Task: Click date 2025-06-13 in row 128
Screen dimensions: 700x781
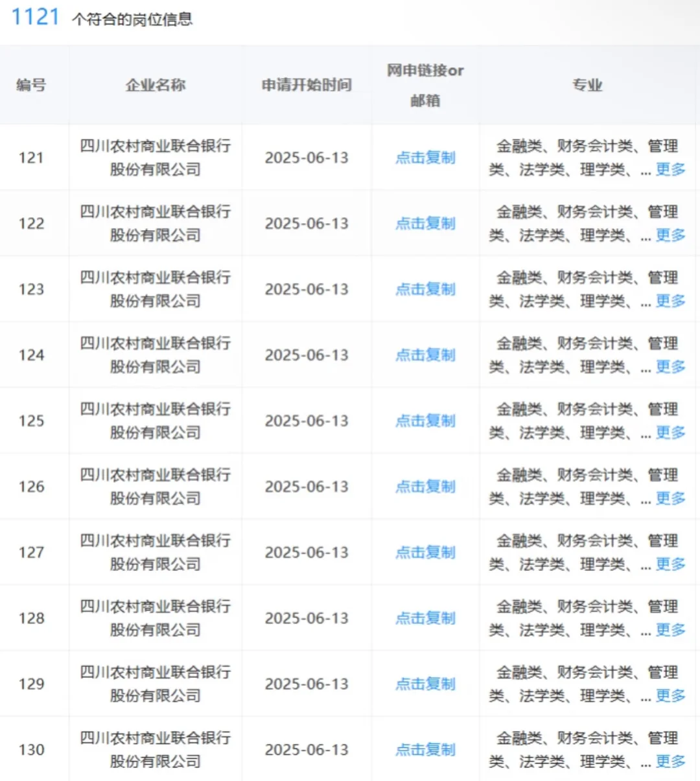Action: click(307, 618)
